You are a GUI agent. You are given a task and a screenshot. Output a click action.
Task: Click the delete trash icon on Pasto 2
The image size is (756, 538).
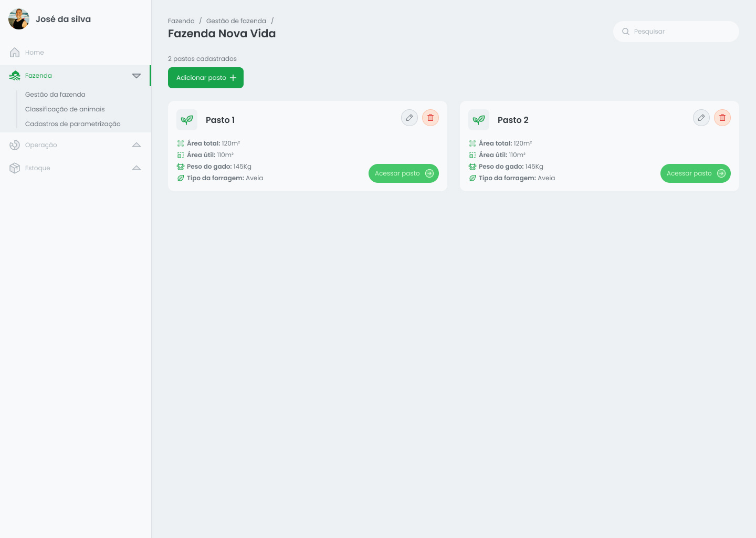pyautogui.click(x=722, y=118)
